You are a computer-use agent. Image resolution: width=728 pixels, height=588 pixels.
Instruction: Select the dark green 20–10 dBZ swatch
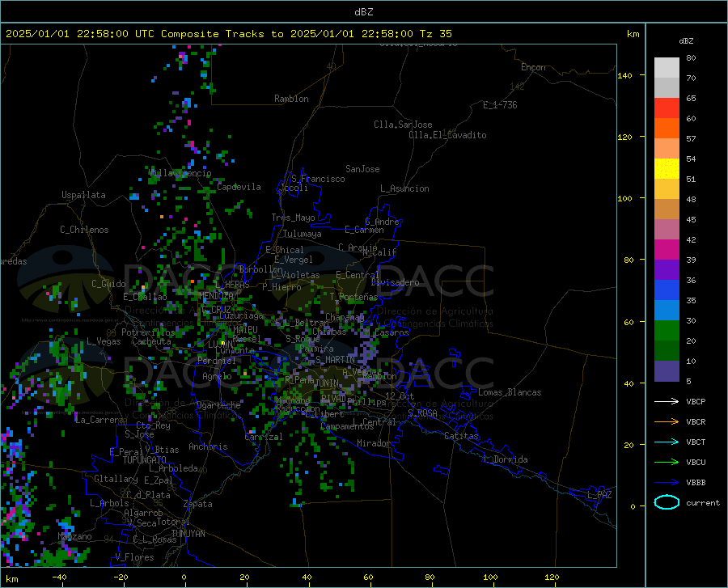667,351
